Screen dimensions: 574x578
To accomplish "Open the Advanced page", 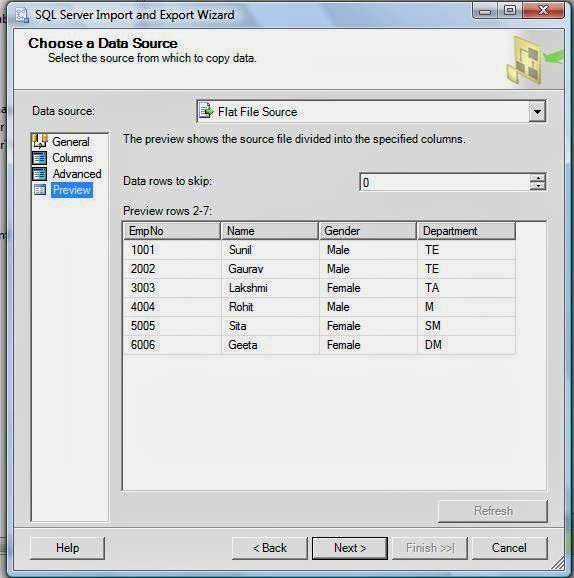I will point(77,174).
